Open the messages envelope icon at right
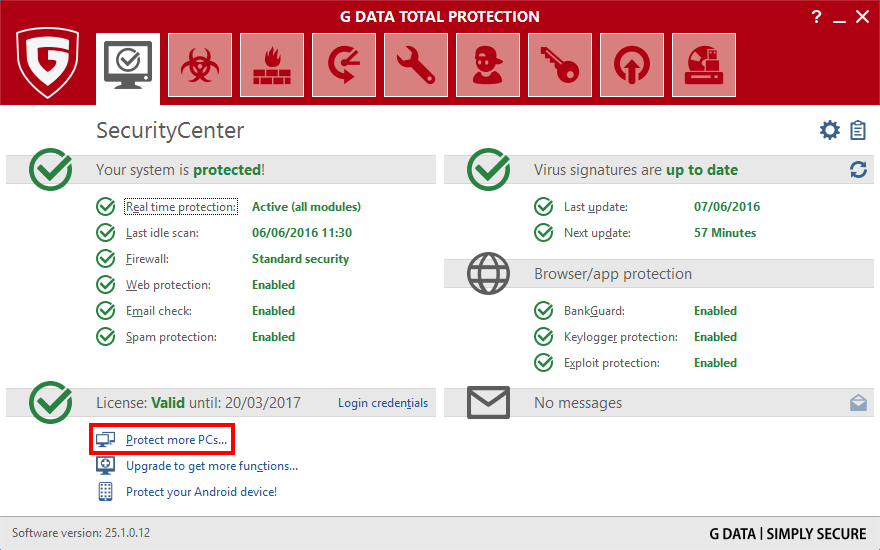The width and height of the screenshot is (880, 550). tap(858, 402)
